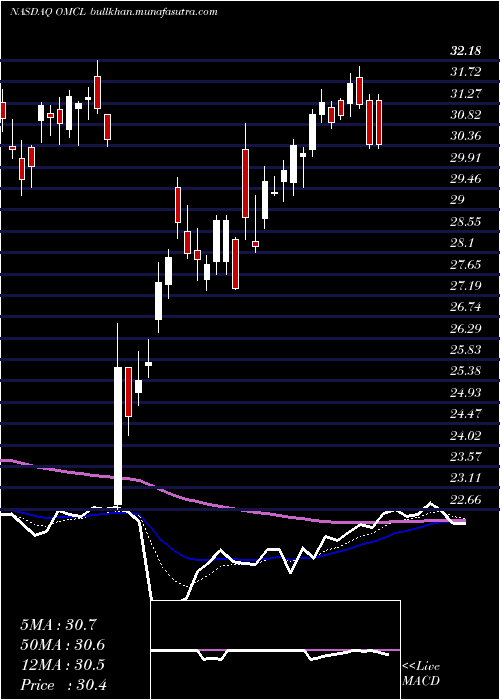Select the 30.82 price axis label
Viewport: 500px width, 700px height.
tap(466, 115)
